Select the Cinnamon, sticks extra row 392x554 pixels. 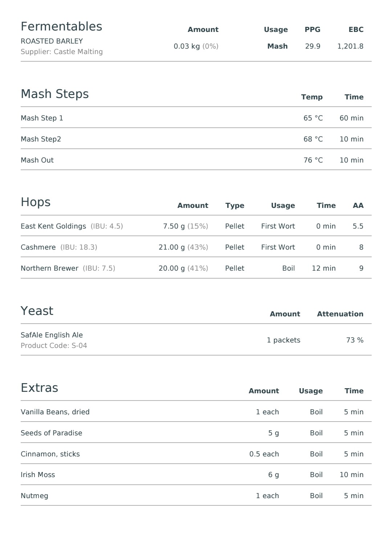pos(196,454)
